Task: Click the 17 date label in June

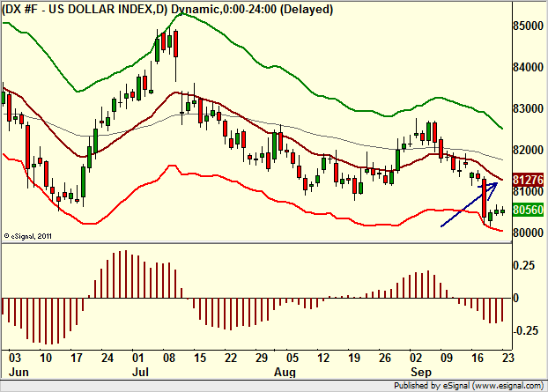Action: pyautogui.click(x=76, y=359)
